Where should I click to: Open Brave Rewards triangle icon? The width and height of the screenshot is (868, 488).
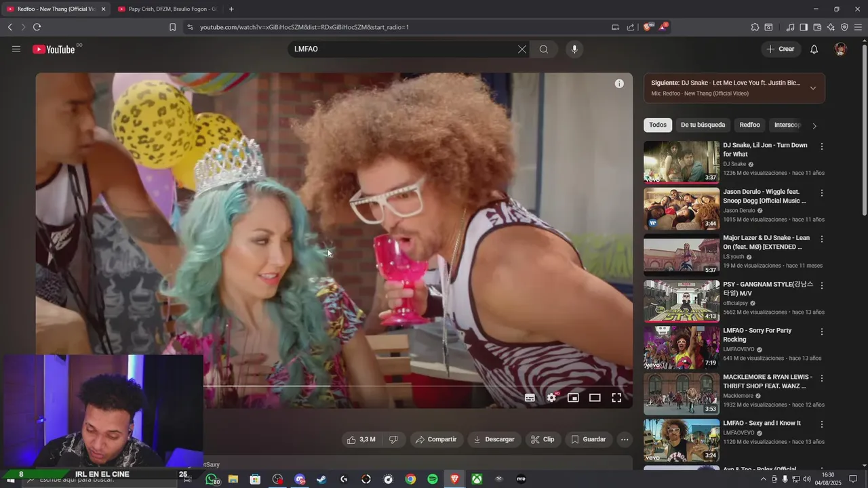coord(663,27)
